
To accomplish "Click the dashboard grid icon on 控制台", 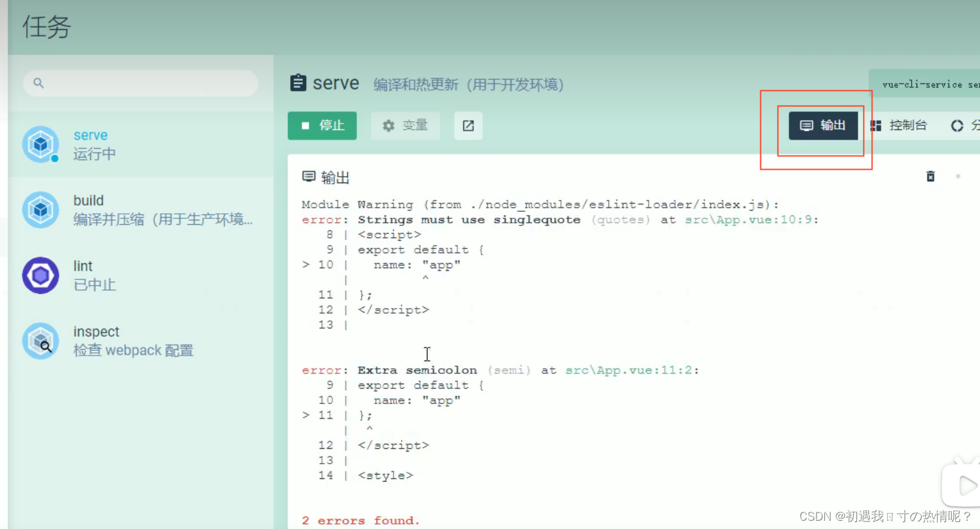I will click(x=876, y=126).
